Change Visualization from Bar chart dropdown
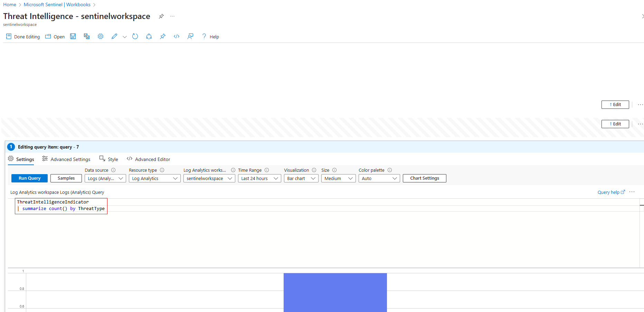 (x=301, y=178)
